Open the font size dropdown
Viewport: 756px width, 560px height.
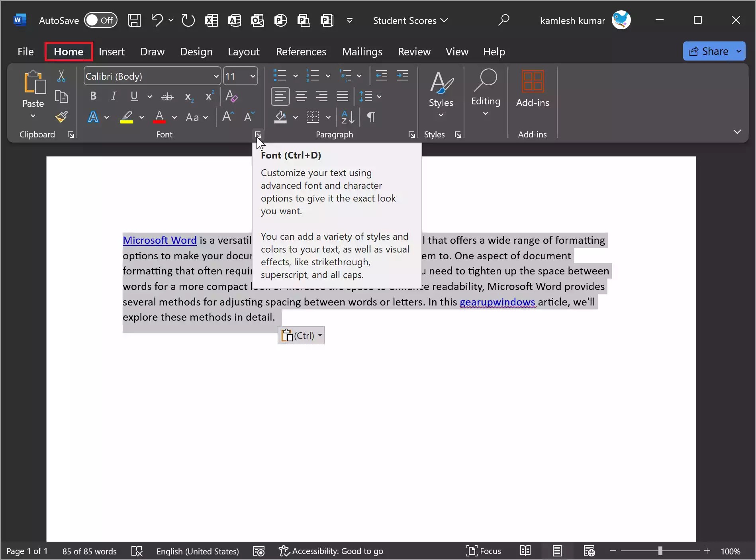click(x=252, y=76)
